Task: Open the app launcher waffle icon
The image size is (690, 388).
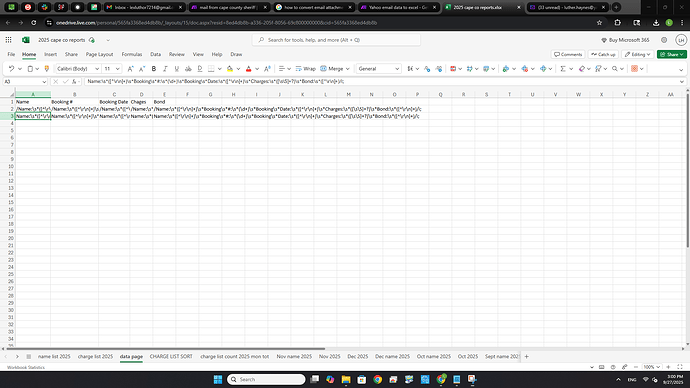Action: (8, 40)
